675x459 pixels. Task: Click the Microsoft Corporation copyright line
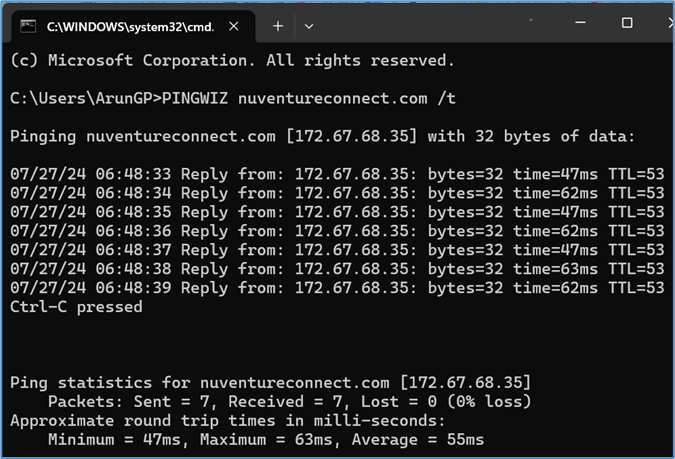tap(232, 60)
